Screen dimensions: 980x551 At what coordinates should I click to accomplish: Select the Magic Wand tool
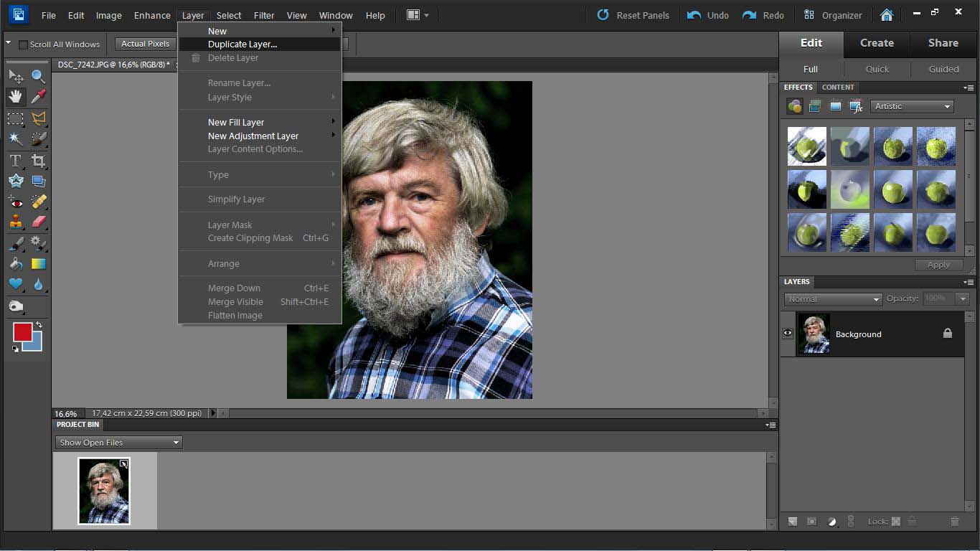click(x=16, y=138)
